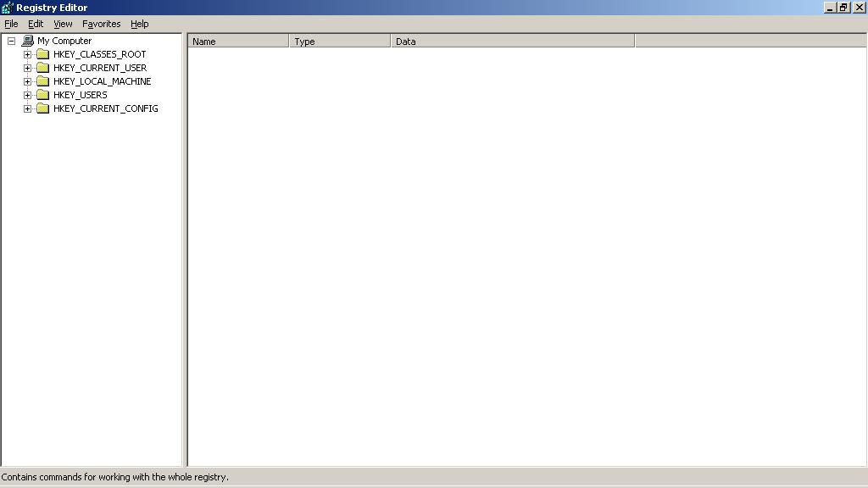Viewport: 868px width, 488px height.
Task: Select the My Computer label
Action: click(64, 41)
